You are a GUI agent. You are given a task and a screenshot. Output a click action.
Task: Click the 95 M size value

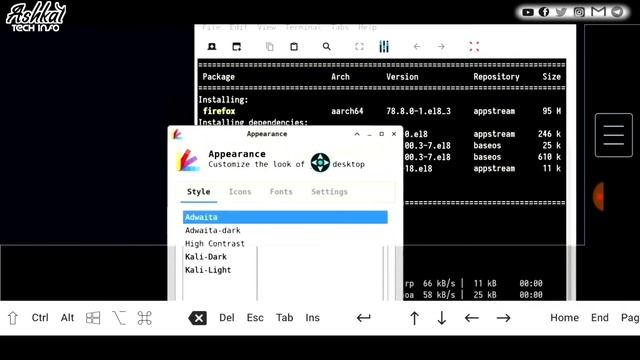click(x=552, y=111)
